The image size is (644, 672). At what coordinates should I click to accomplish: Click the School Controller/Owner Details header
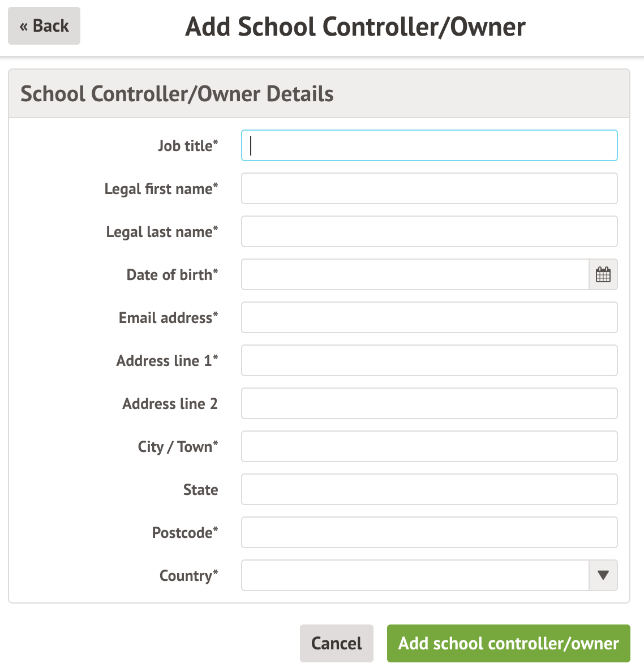pyautogui.click(x=177, y=94)
